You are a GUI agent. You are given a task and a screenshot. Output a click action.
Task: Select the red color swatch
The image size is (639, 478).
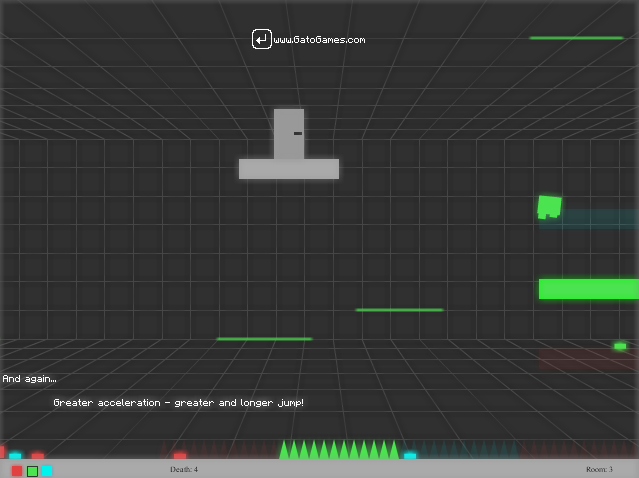pyautogui.click(x=17, y=471)
